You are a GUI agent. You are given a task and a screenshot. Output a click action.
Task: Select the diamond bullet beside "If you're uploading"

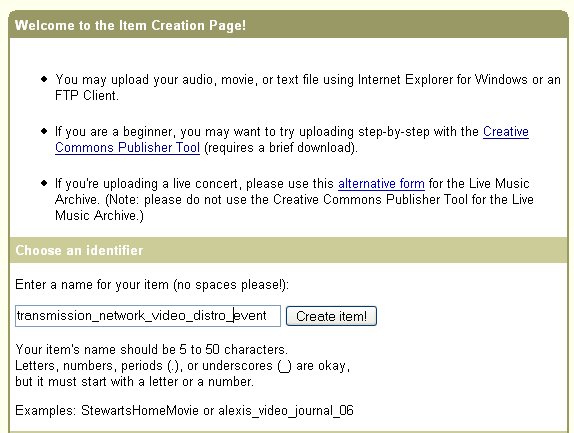click(x=44, y=183)
